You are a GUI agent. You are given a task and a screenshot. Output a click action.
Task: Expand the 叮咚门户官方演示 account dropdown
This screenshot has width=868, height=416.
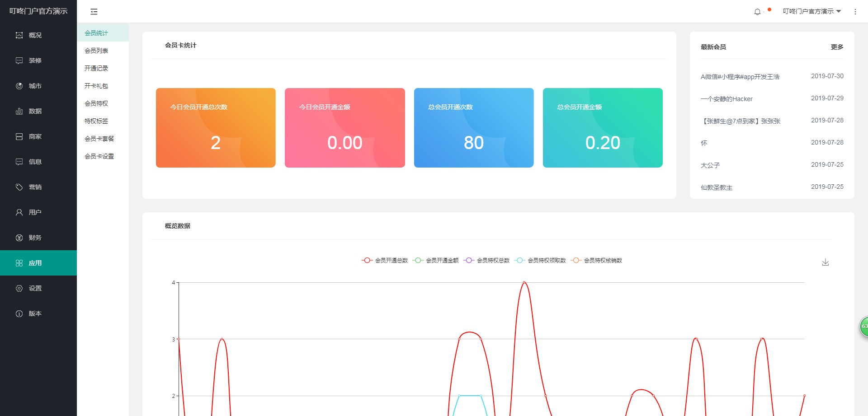(x=812, y=11)
